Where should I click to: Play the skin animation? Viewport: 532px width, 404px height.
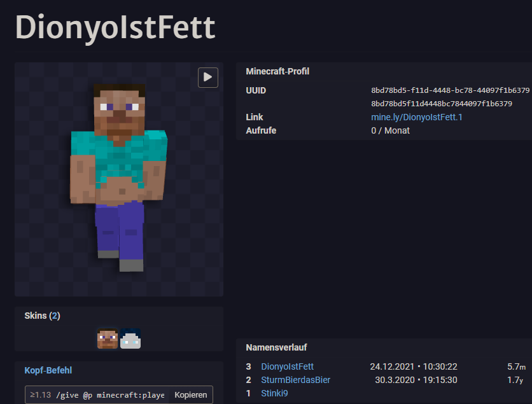tap(208, 78)
